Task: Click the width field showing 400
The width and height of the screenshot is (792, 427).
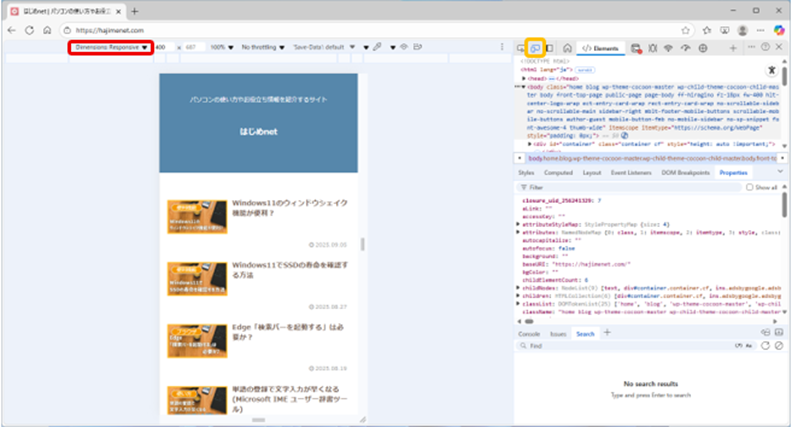Action: (164, 48)
